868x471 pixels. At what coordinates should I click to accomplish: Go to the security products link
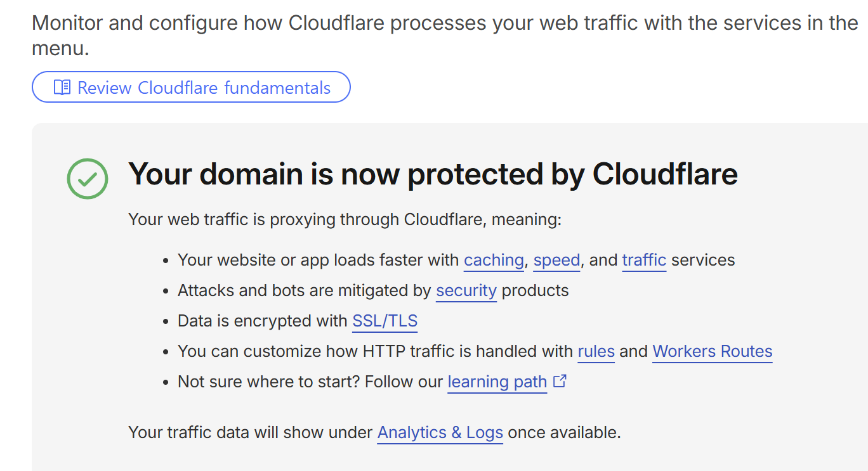[x=466, y=290]
